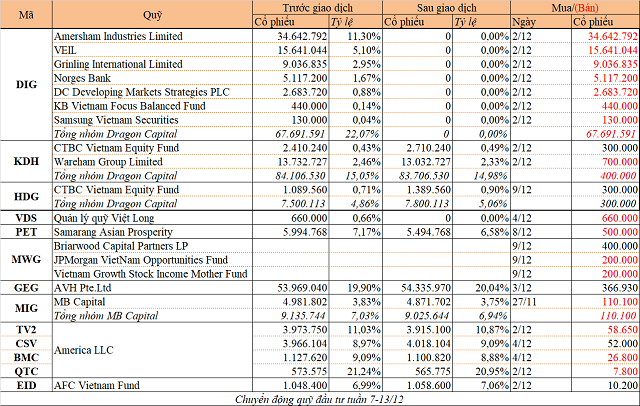The width and height of the screenshot is (640, 406).
Task: Select the value 67.691.591 before transaction
Action: (x=300, y=134)
